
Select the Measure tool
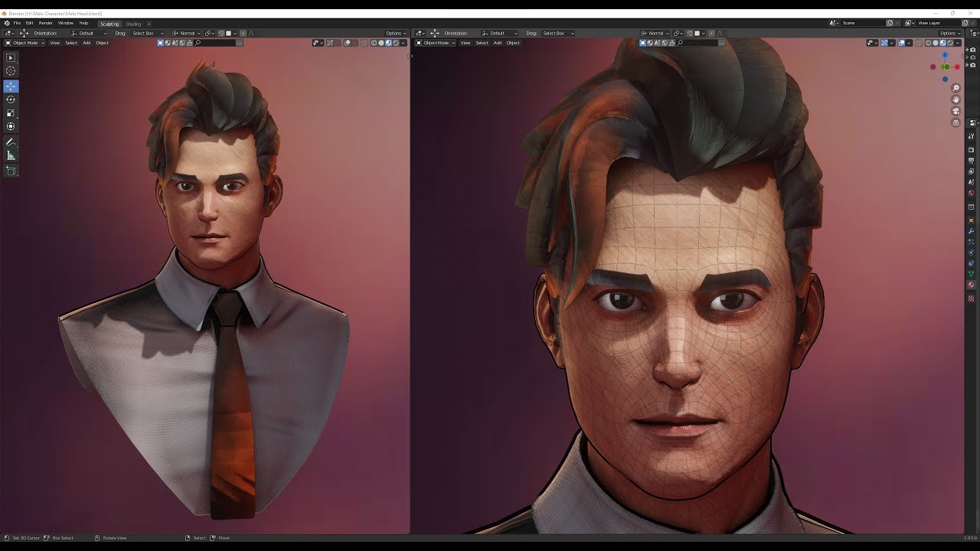click(11, 155)
